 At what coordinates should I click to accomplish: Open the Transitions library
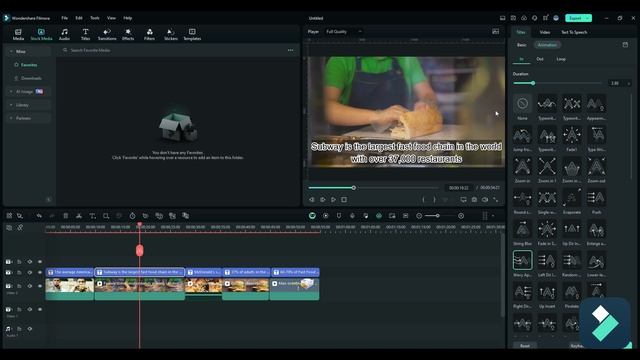point(107,34)
